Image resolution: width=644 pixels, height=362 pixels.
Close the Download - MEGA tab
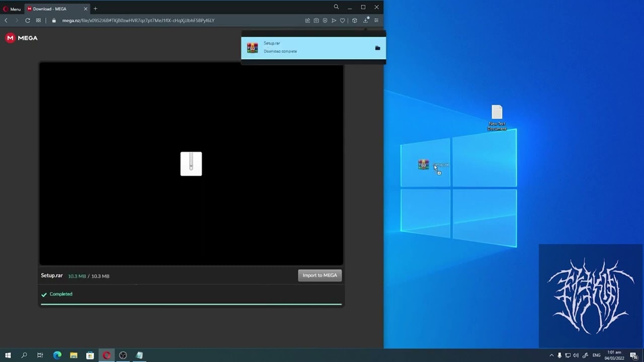click(x=85, y=9)
